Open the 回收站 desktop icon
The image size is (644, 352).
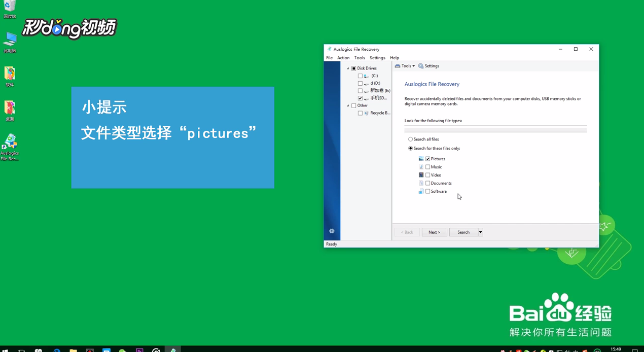10,9
